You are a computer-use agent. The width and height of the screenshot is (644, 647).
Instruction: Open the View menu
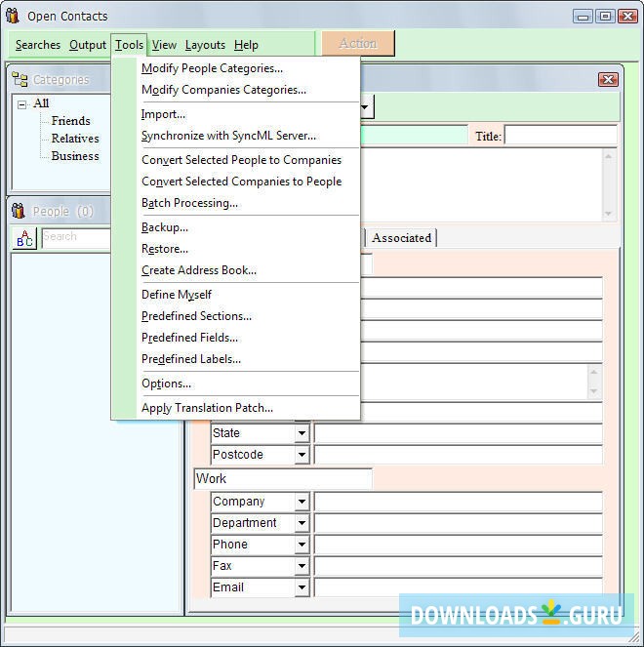164,45
